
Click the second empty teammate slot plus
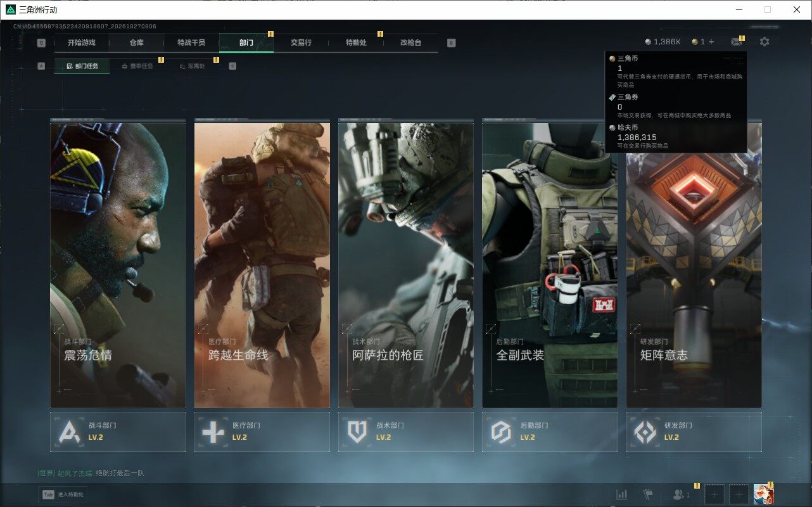739,494
